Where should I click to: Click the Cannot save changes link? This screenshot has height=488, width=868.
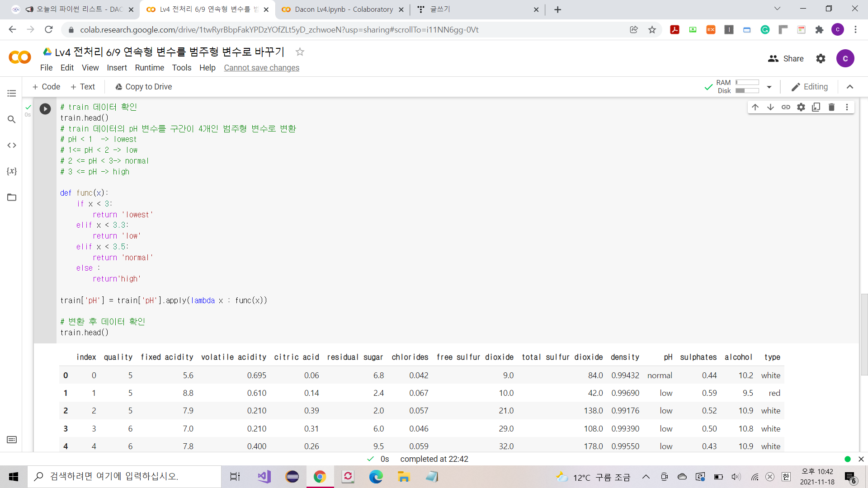tap(261, 68)
